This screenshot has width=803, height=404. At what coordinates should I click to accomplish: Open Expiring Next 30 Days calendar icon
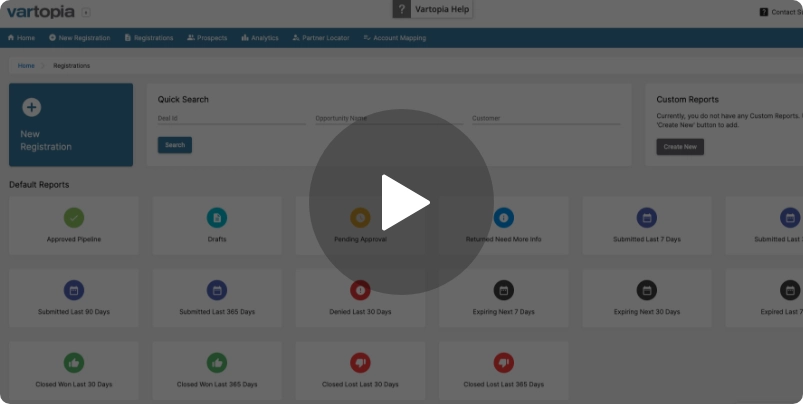pyautogui.click(x=647, y=290)
